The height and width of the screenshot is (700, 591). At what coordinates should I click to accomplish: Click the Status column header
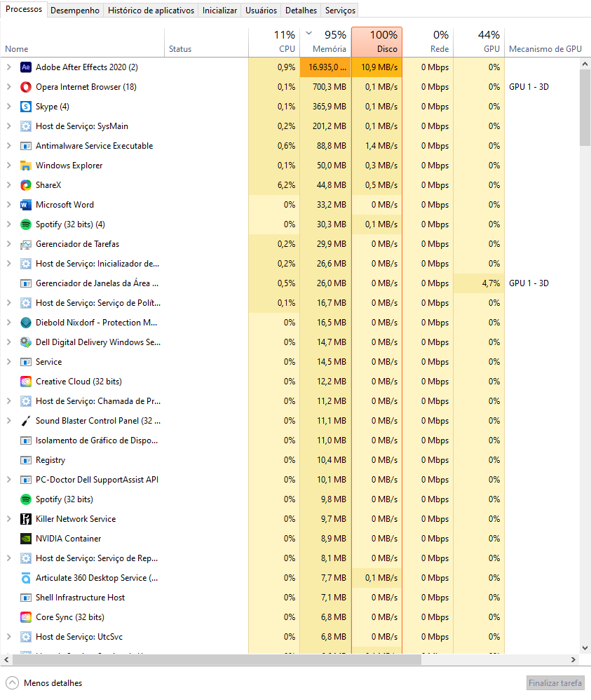pos(206,42)
